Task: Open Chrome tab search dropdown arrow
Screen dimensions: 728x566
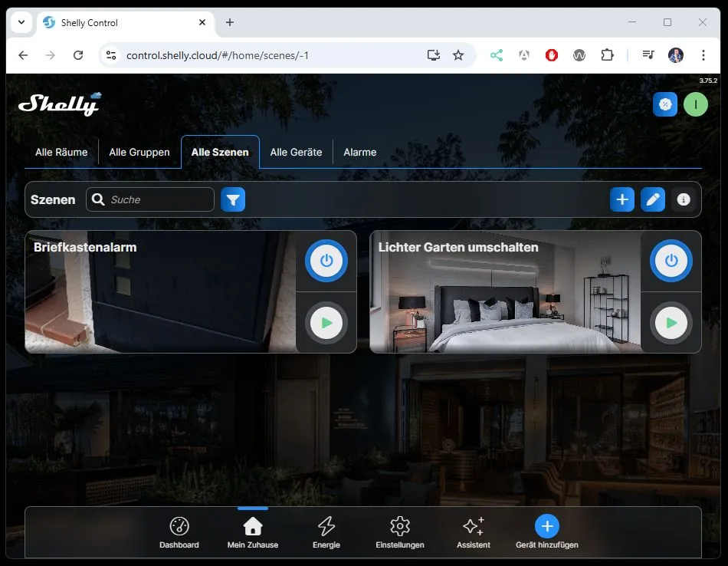Action: 21,22
